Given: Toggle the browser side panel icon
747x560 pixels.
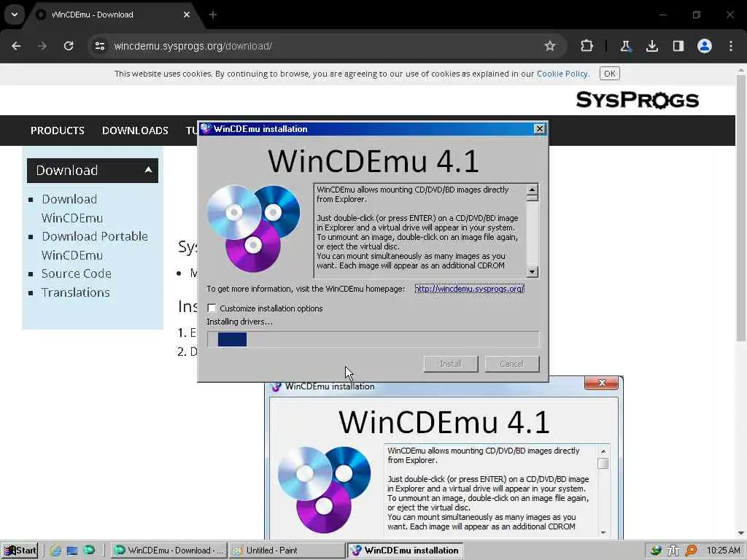Looking at the screenshot, I should click(x=678, y=46).
